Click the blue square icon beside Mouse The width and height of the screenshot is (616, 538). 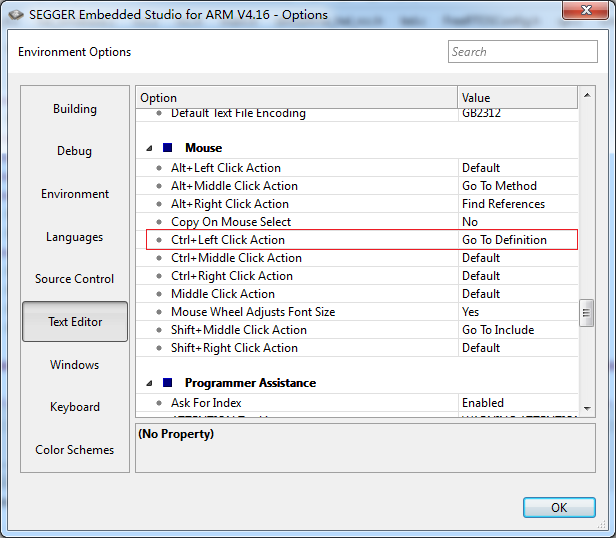167,147
